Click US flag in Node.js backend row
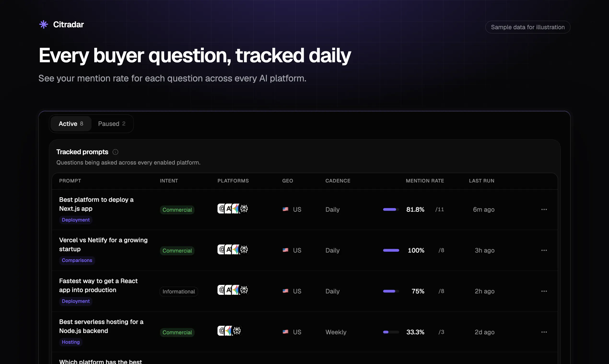The width and height of the screenshot is (609, 364). (285, 332)
